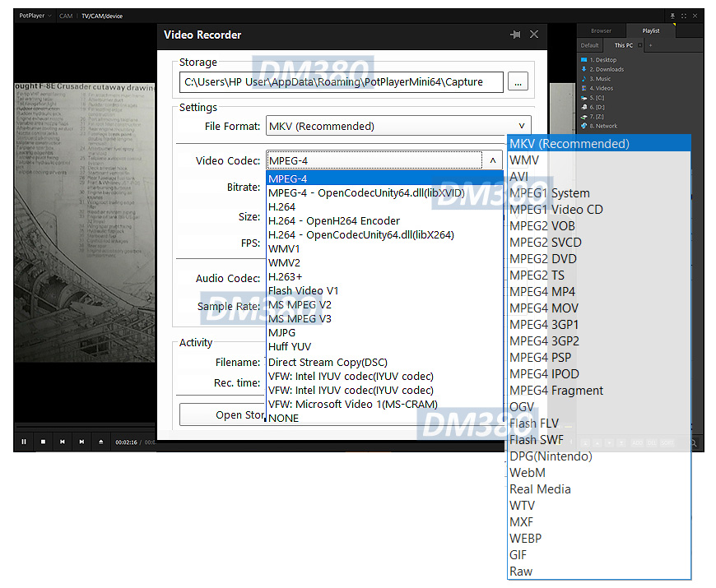Pin the PotPlayer window on top
Image resolution: width=716 pixels, height=588 pixels.
tap(672, 16)
